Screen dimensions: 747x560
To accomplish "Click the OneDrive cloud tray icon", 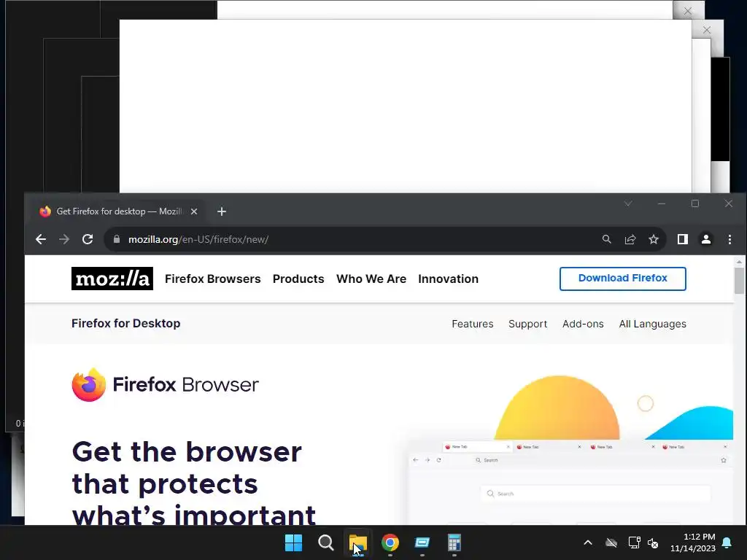I will pos(611,542).
